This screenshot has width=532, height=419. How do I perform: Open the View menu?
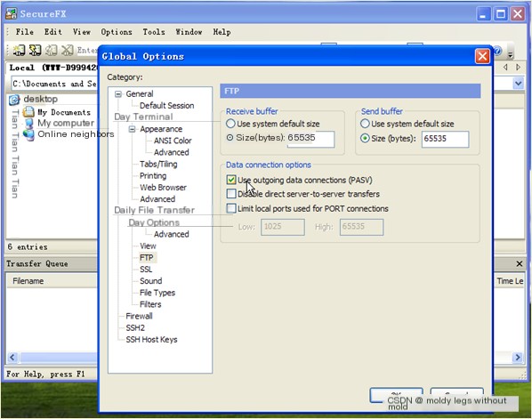click(82, 32)
